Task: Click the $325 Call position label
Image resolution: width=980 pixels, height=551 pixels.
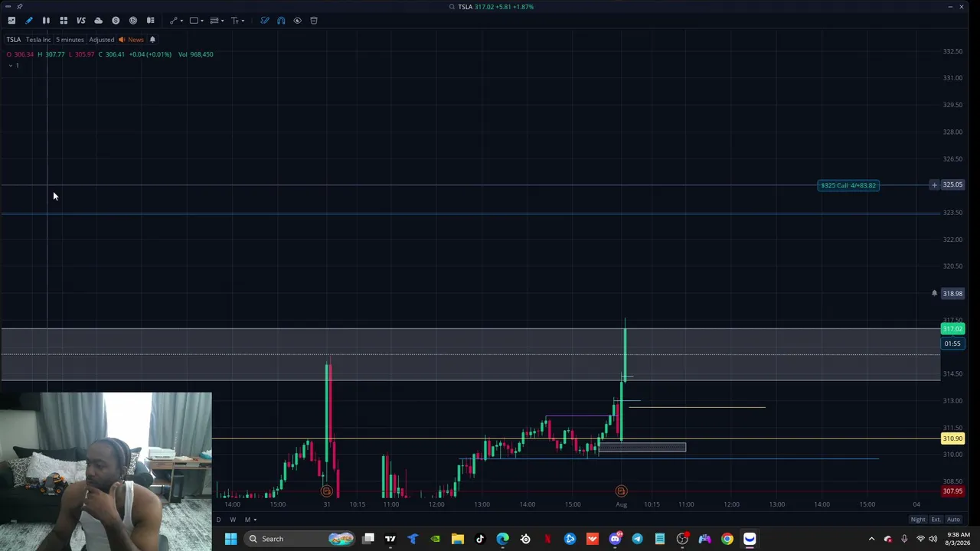Action: 848,185
